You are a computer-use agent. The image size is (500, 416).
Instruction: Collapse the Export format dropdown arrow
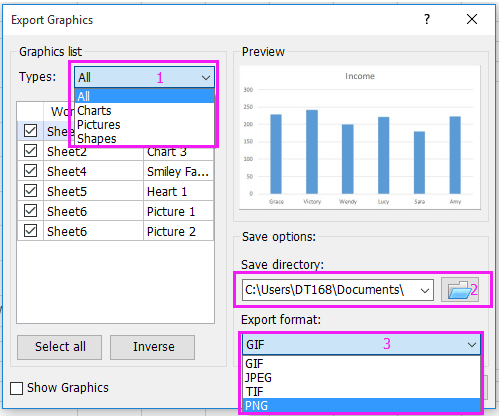click(471, 345)
